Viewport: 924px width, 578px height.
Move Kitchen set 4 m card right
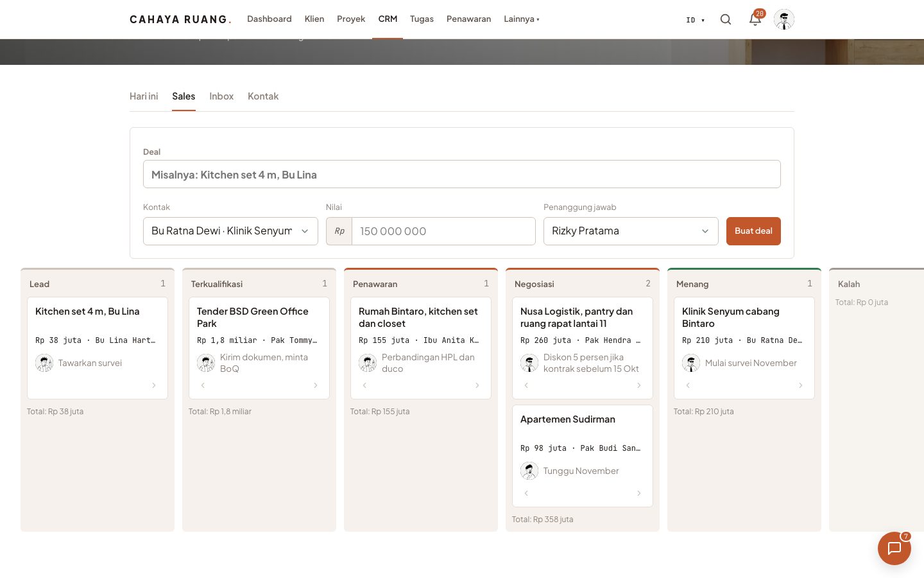(154, 385)
